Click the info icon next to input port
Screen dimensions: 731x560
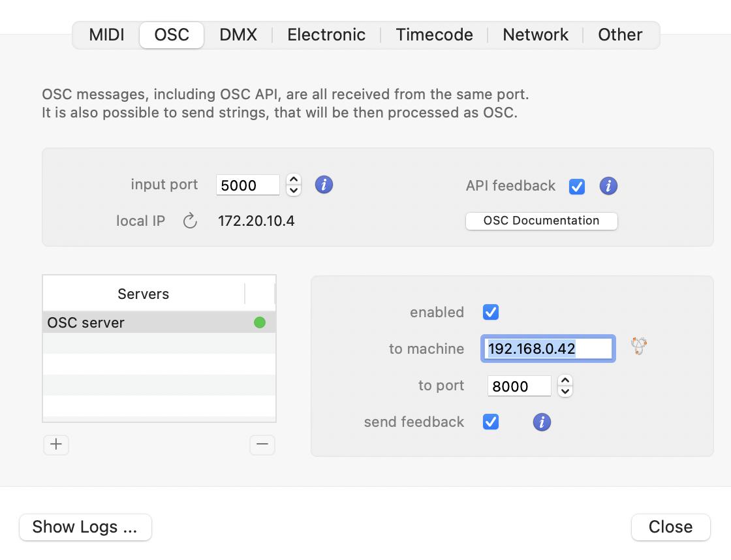click(324, 185)
